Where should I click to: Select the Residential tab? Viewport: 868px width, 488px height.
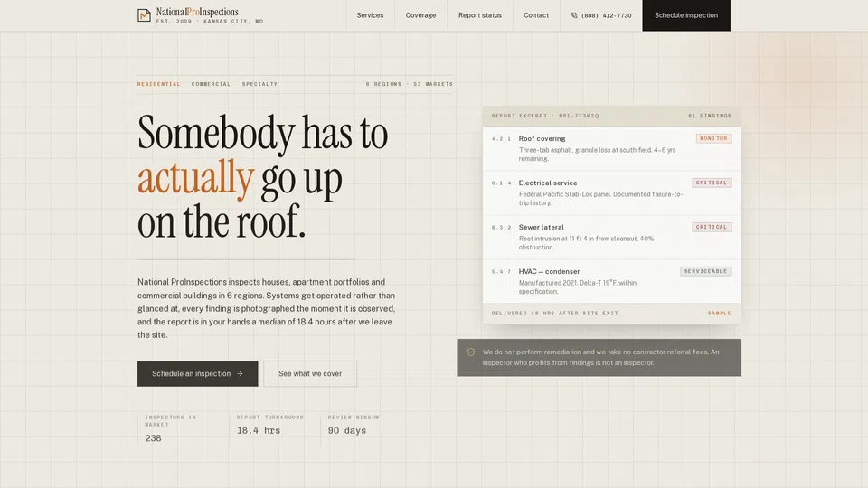tap(159, 84)
